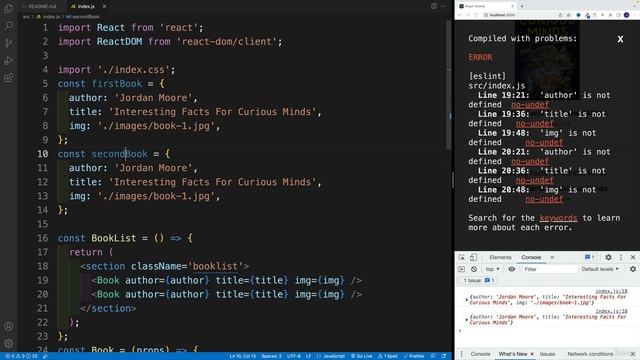
Task: Open the Manage gear in VS Code
Action: coord(8,343)
